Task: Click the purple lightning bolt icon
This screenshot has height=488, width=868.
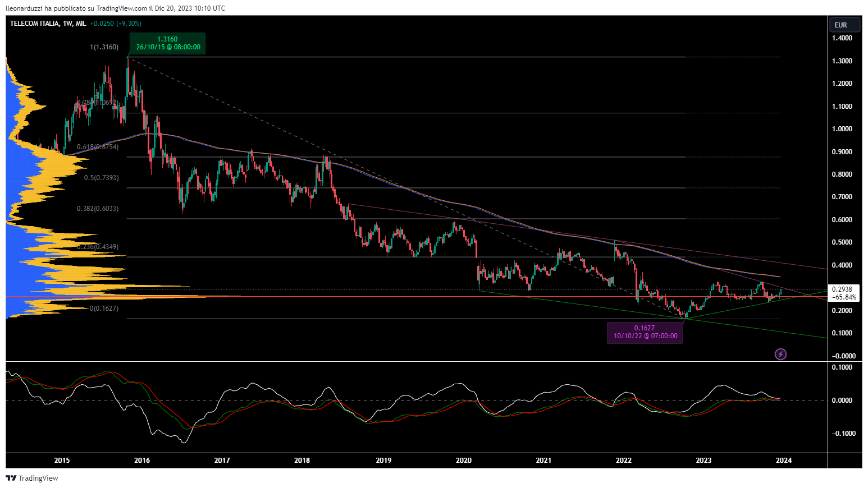Action: click(780, 354)
